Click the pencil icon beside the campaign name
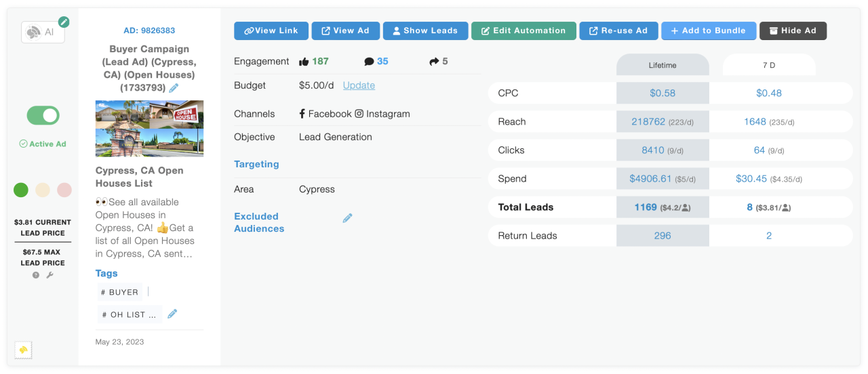 pyautogui.click(x=174, y=88)
